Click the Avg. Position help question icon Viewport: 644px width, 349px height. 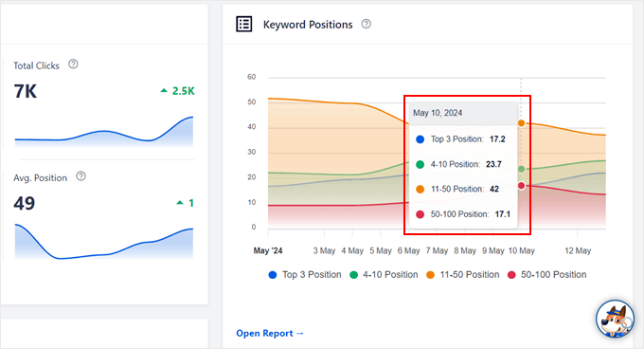80,176
